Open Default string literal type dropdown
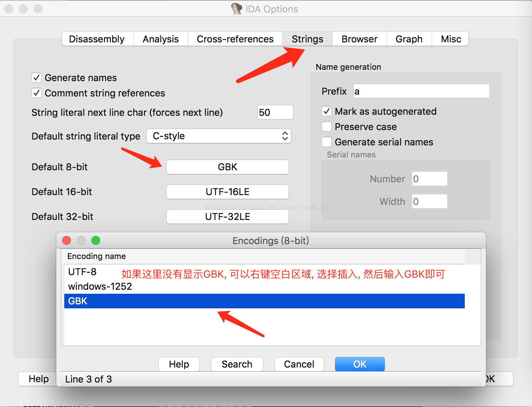This screenshot has height=407, width=532. point(219,136)
